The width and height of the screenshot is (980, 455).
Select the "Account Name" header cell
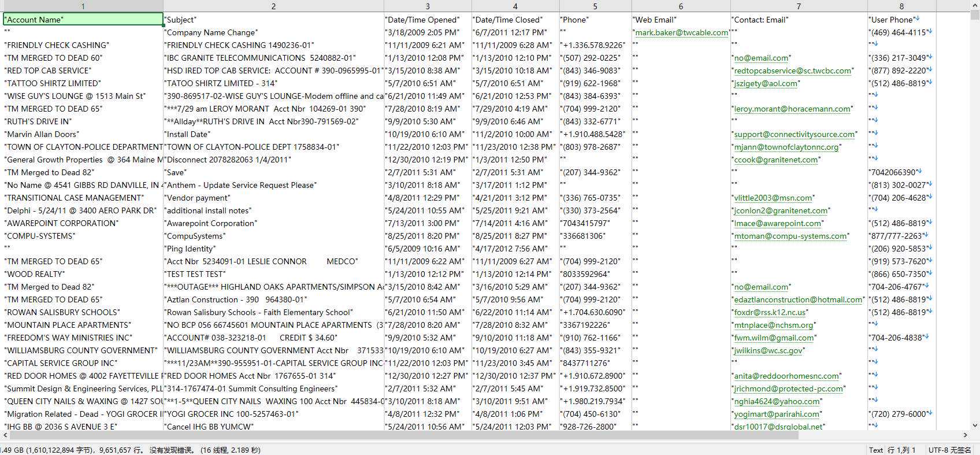[83, 20]
